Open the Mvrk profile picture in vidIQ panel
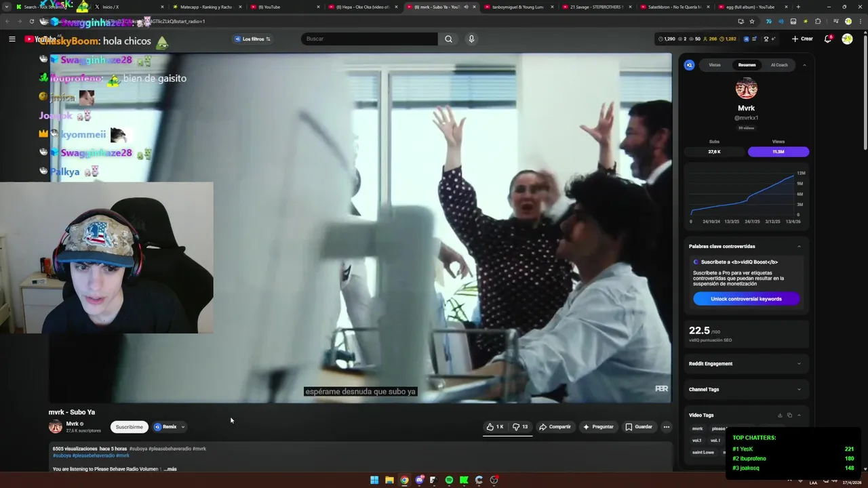The height and width of the screenshot is (488, 868). [x=746, y=88]
